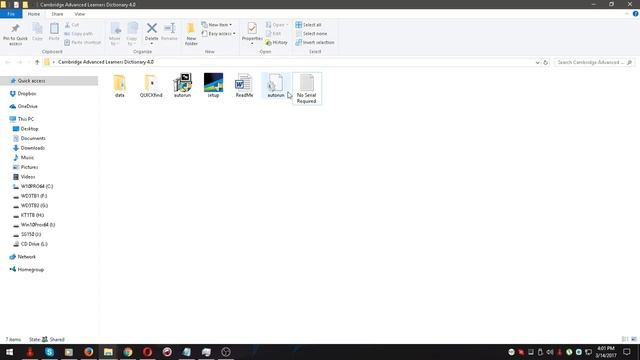Viewport: 640px width, 360px height.
Task: Switch to large icons view button
Action: (x=634, y=339)
